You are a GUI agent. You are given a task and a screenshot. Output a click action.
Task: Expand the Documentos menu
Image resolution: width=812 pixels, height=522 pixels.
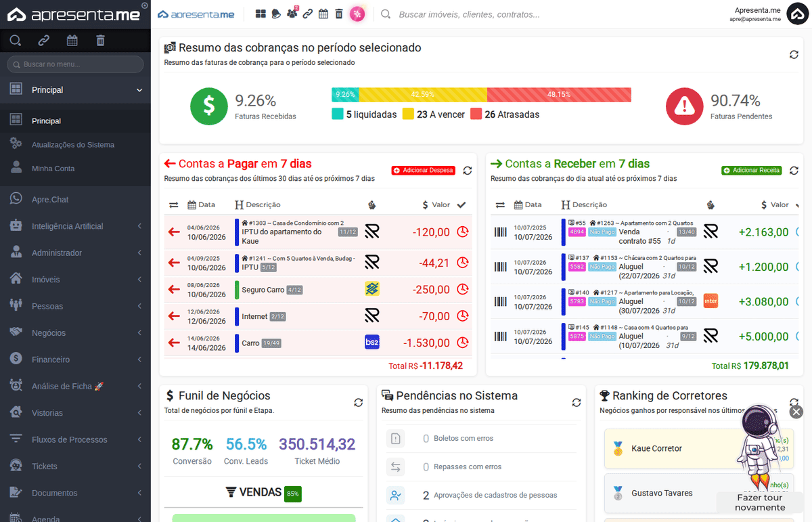[x=75, y=493]
